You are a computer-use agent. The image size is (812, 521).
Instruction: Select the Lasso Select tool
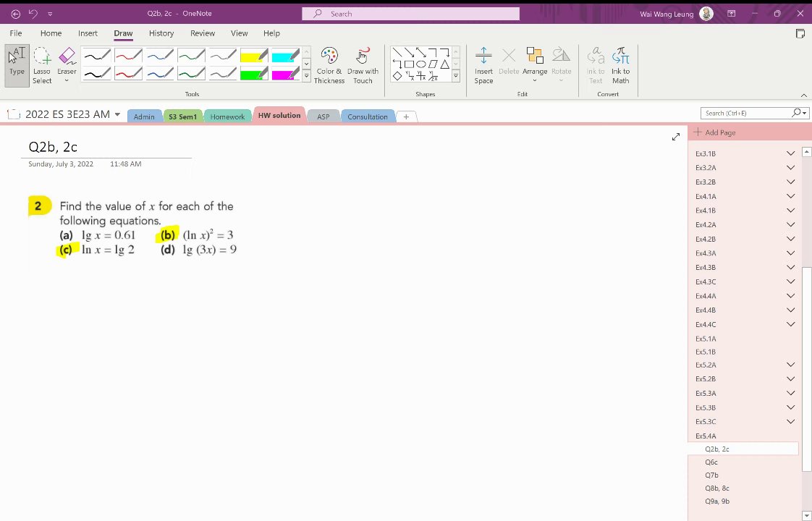42,66
